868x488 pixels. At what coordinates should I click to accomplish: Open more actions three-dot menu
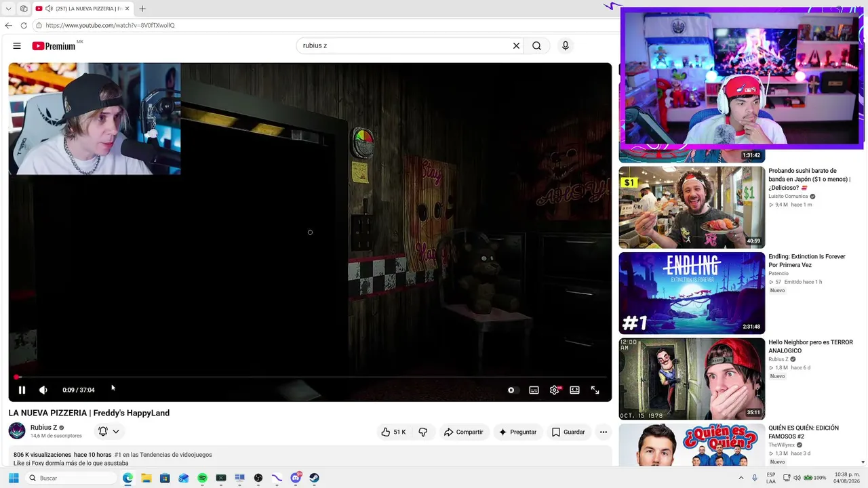(x=603, y=432)
